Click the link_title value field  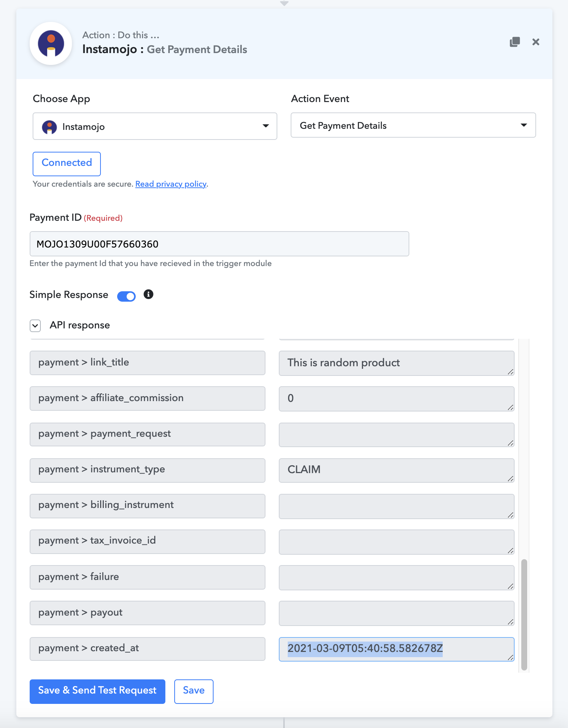pyautogui.click(x=397, y=363)
